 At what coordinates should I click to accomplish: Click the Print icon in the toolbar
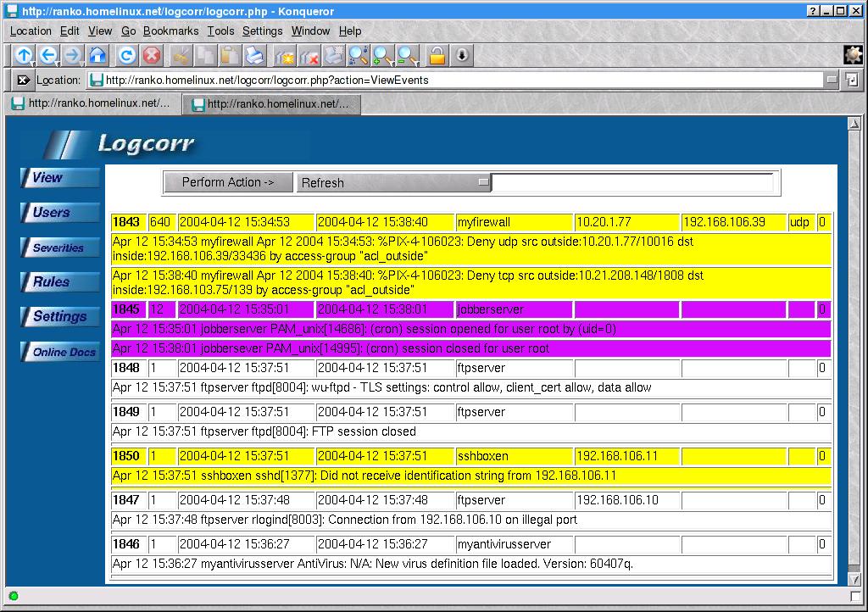point(254,55)
